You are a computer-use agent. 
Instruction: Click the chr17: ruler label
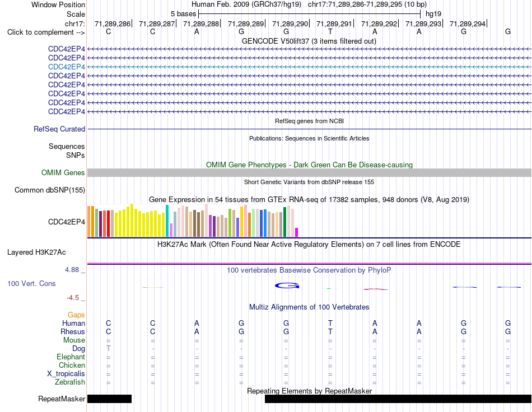click(74, 24)
